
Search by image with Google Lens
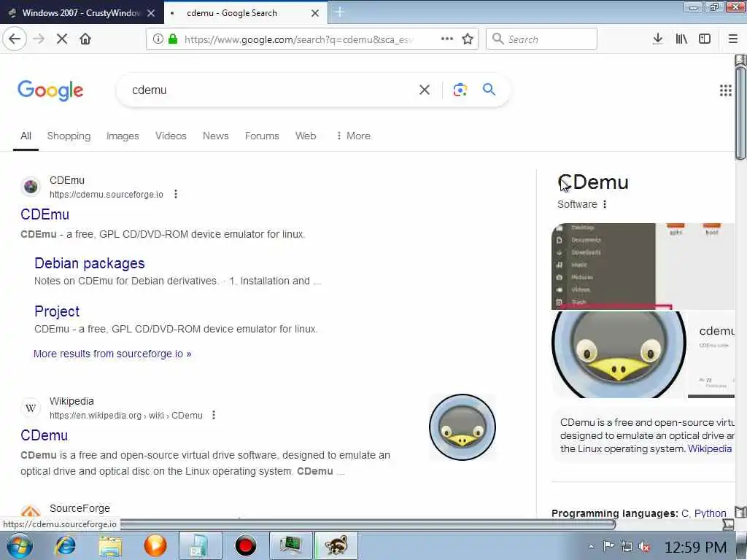tap(460, 90)
